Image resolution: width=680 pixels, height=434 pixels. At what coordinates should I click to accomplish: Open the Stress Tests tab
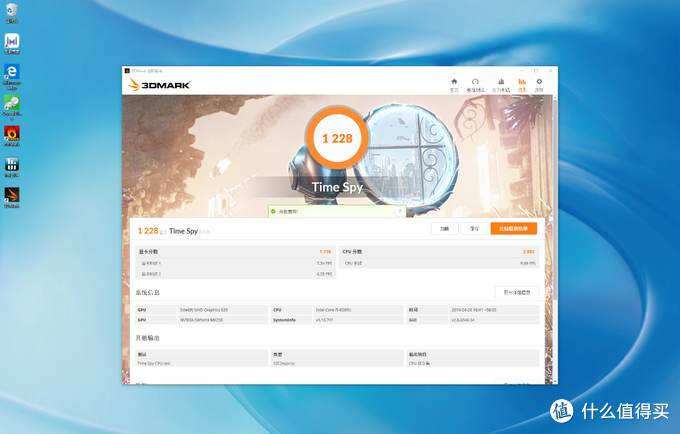point(501,85)
